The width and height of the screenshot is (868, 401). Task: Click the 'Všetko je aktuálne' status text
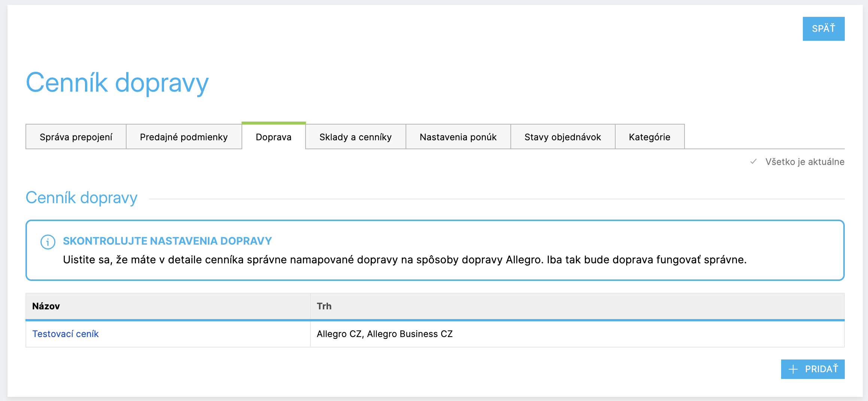[804, 162]
